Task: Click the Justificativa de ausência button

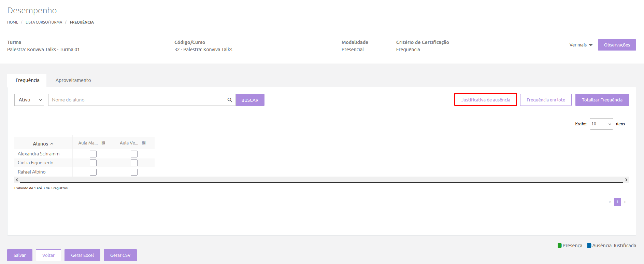Action: (485, 100)
